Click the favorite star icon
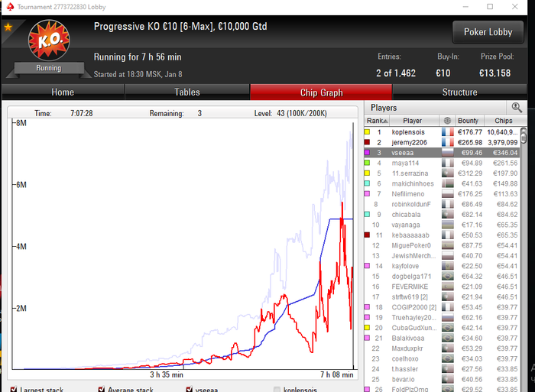The height and width of the screenshot is (392, 535). [x=8, y=27]
